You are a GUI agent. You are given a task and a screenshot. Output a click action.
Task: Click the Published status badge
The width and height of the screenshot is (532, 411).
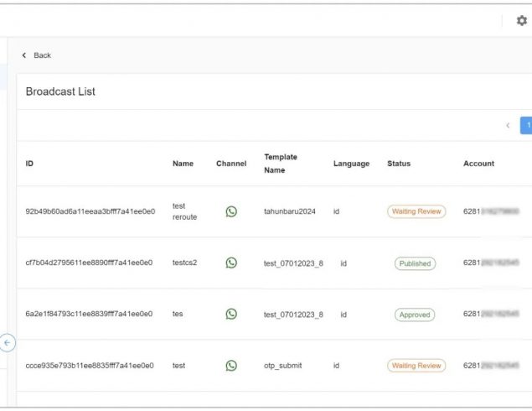(415, 263)
